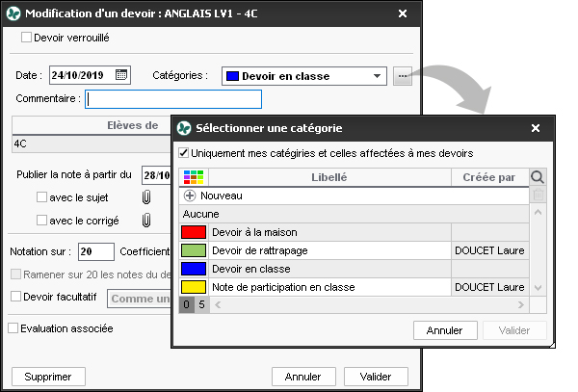The width and height of the screenshot is (578, 392).
Task: Click the Libellé column header
Action: click(329, 177)
